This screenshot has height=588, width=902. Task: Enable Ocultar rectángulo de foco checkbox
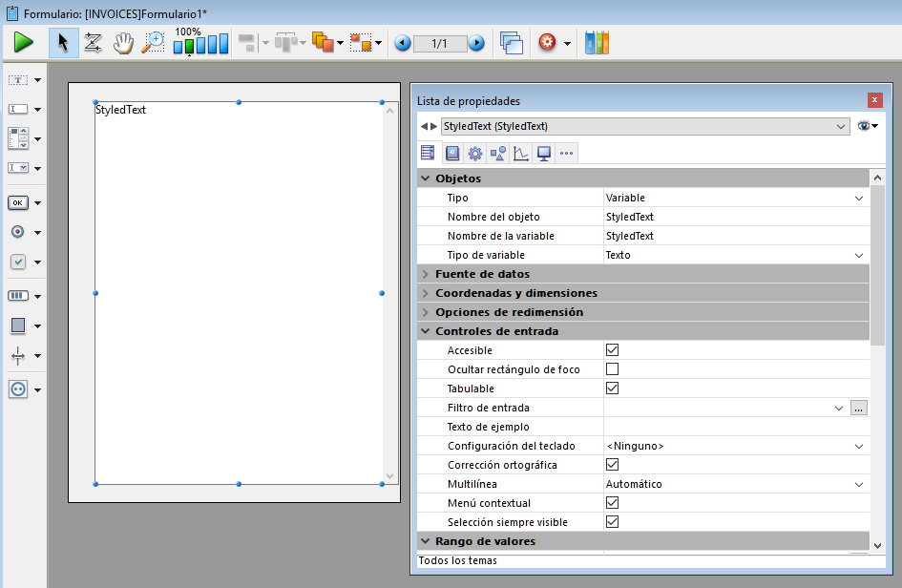click(x=613, y=369)
